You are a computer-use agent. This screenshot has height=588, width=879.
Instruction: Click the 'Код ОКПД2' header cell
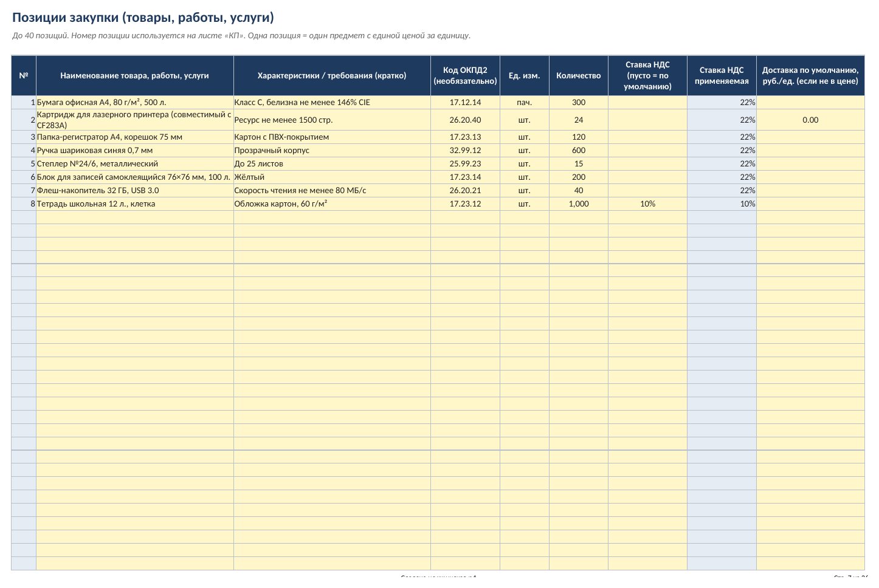click(465, 75)
